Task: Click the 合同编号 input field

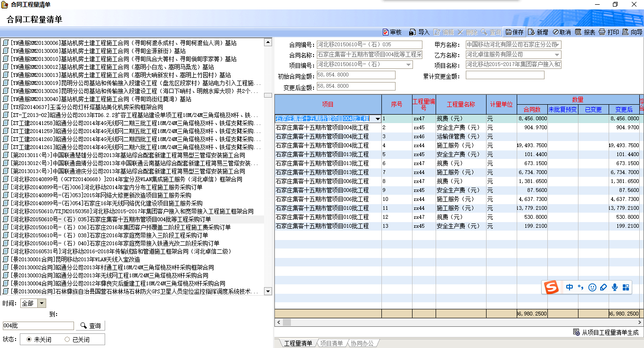Action: (370, 45)
